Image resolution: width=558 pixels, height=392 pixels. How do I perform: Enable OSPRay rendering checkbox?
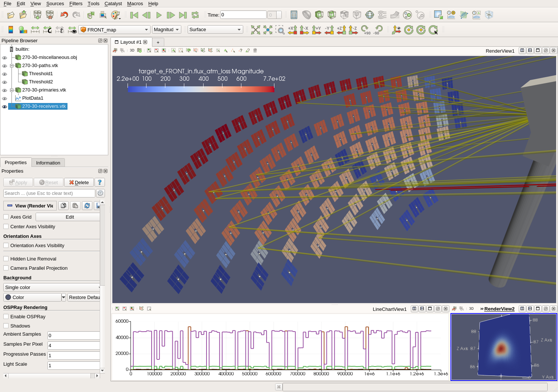(x=6, y=317)
